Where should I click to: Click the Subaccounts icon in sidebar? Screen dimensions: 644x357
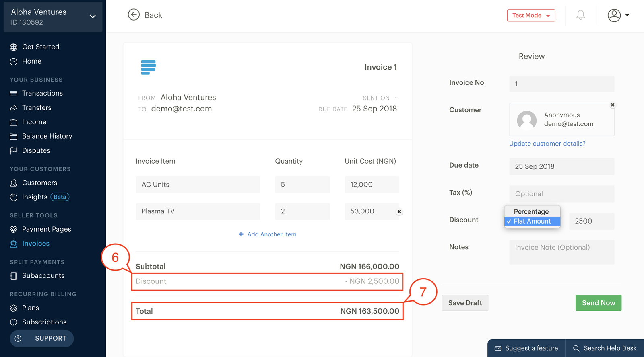(14, 276)
